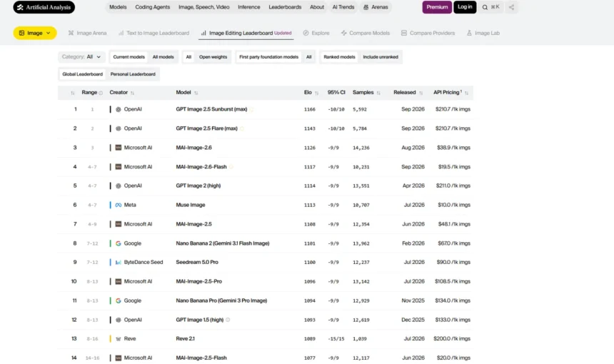This screenshot has width=614, height=364.
Task: Open the About menu
Action: coord(317,7)
